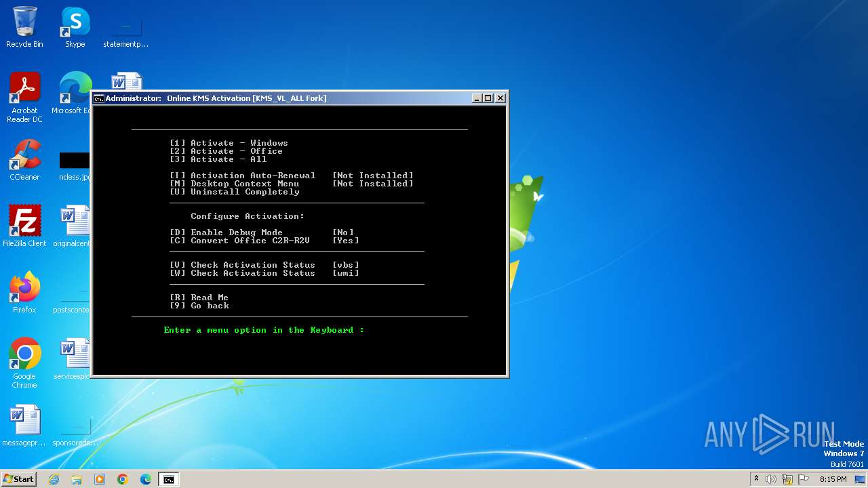Launch media player from the taskbar
Image resolution: width=868 pixels, height=488 pixels.
pyautogui.click(x=100, y=479)
